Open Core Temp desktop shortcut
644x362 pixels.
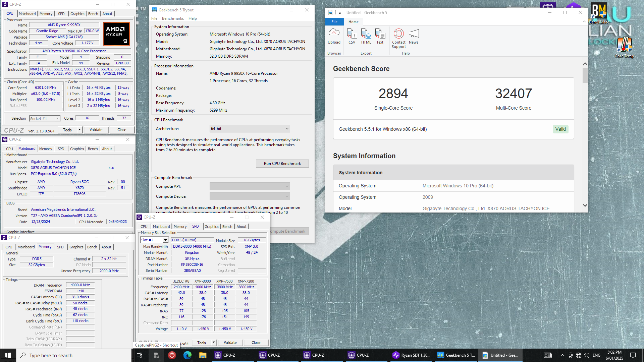click(624, 47)
